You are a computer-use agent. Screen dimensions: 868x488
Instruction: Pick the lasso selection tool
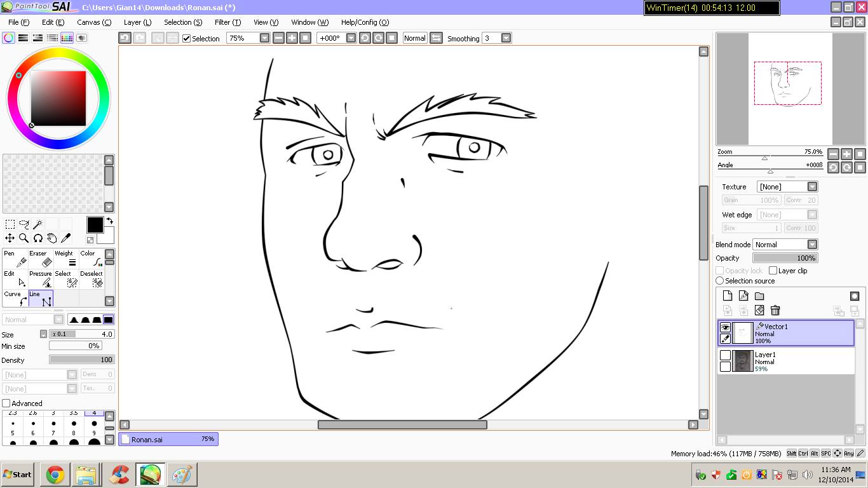(x=24, y=224)
